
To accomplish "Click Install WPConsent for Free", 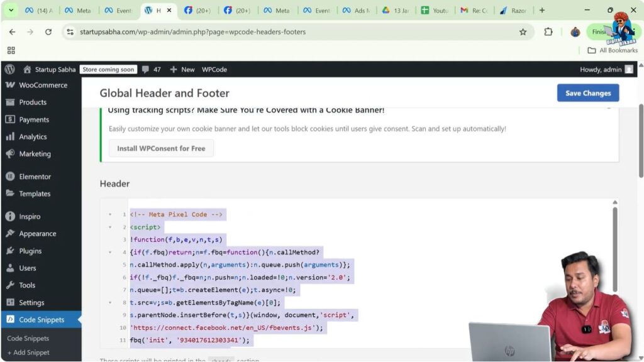I will point(162,148).
